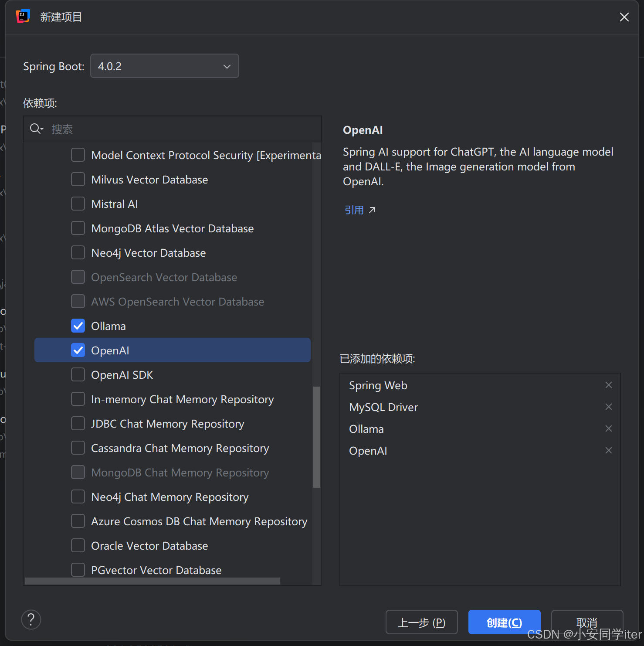
Task: Select the Mistral AI list row label
Action: (x=115, y=204)
